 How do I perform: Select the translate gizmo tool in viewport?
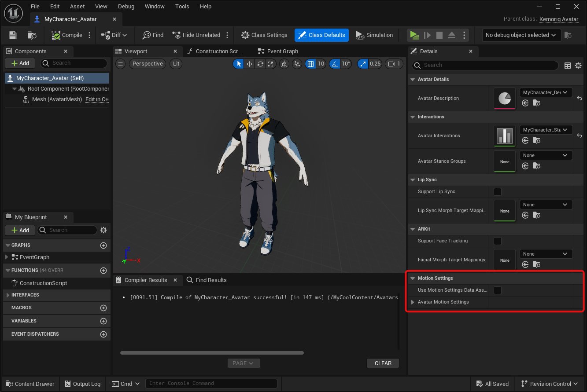249,64
